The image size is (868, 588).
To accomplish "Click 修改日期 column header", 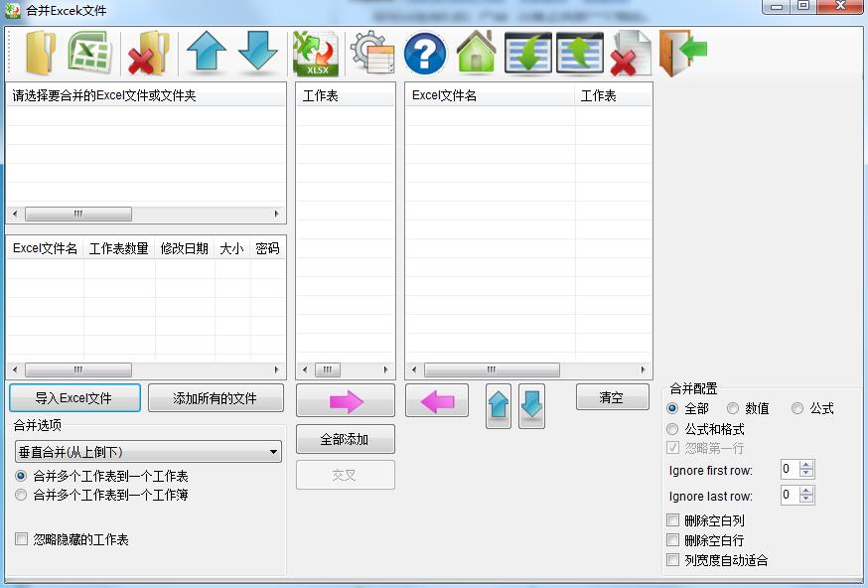I will point(185,248).
